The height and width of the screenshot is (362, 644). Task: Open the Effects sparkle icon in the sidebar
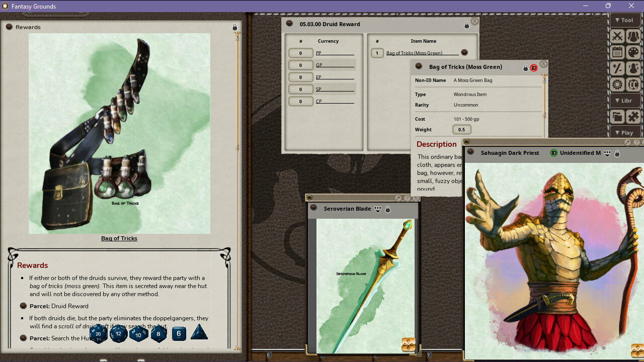click(633, 68)
